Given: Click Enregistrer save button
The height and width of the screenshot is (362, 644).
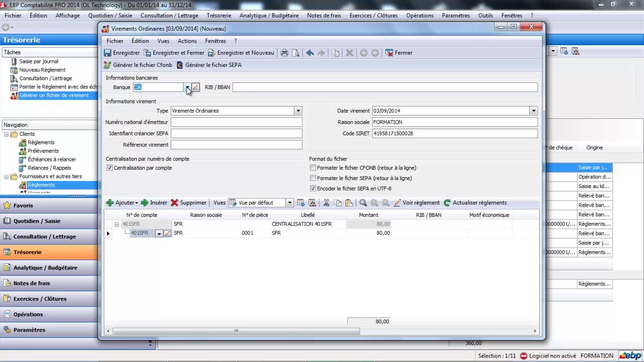Looking at the screenshot, I should point(122,53).
